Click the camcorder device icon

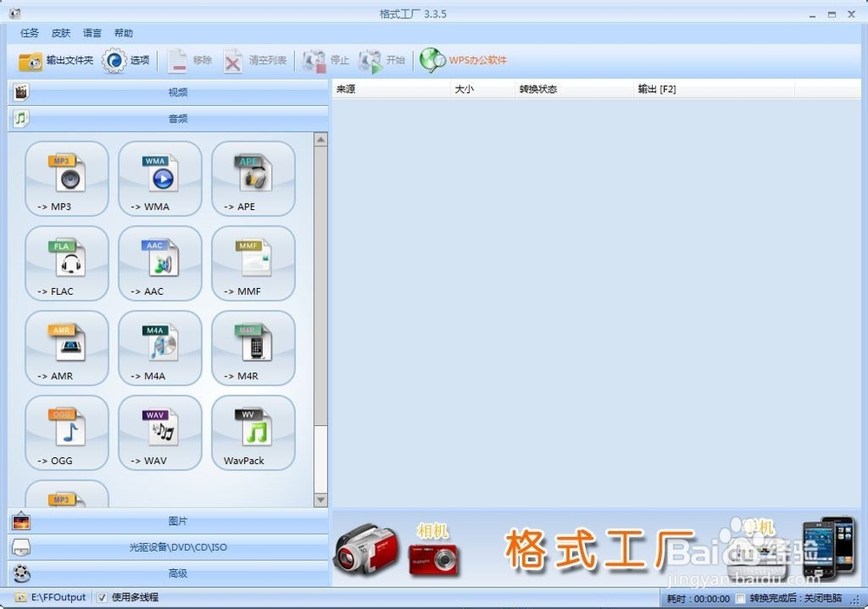(x=365, y=549)
